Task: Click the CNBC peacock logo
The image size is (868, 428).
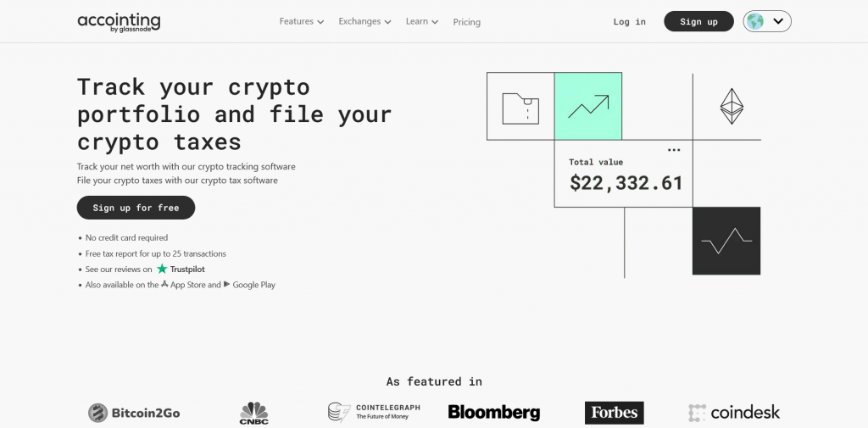Action: pos(254,413)
